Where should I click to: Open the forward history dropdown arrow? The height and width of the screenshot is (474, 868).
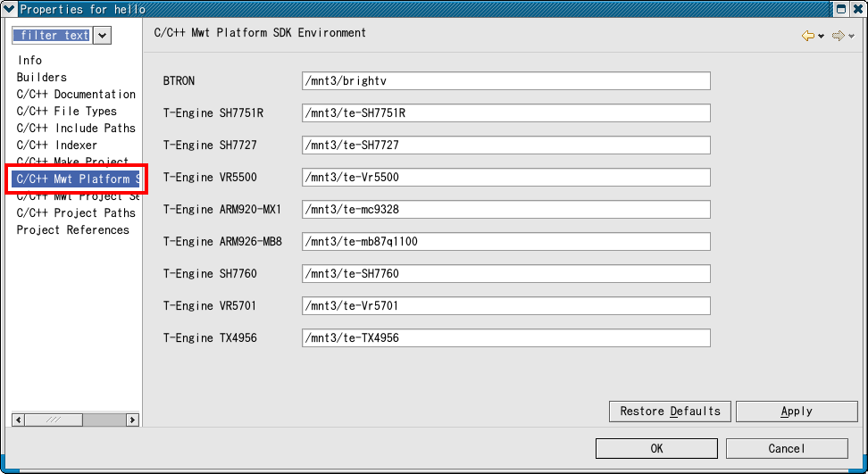pos(851,37)
